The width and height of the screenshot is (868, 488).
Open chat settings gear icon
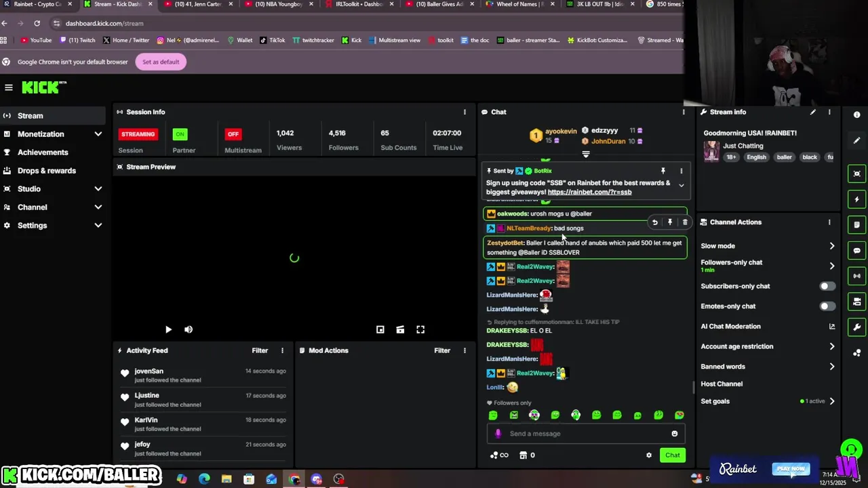[649, 455]
